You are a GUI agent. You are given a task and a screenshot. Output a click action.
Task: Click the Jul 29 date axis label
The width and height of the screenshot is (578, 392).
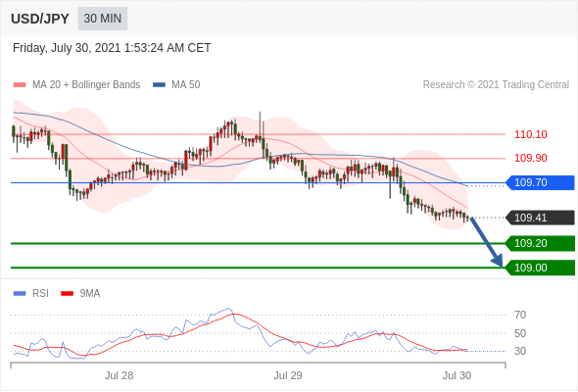pos(288,375)
